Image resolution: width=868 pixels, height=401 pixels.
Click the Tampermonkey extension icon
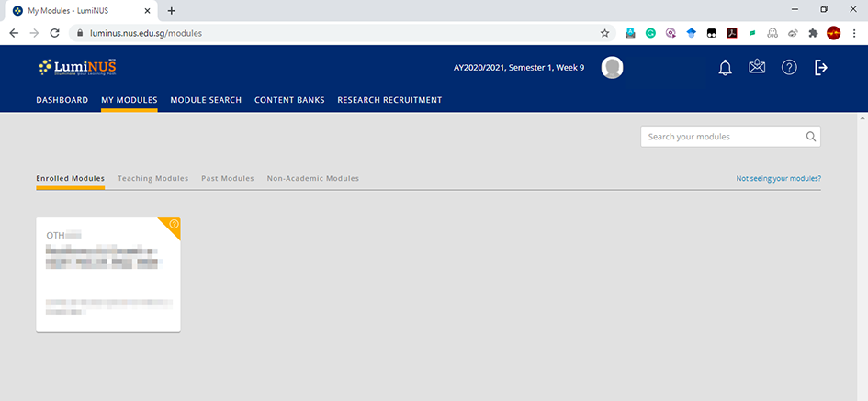tap(711, 33)
